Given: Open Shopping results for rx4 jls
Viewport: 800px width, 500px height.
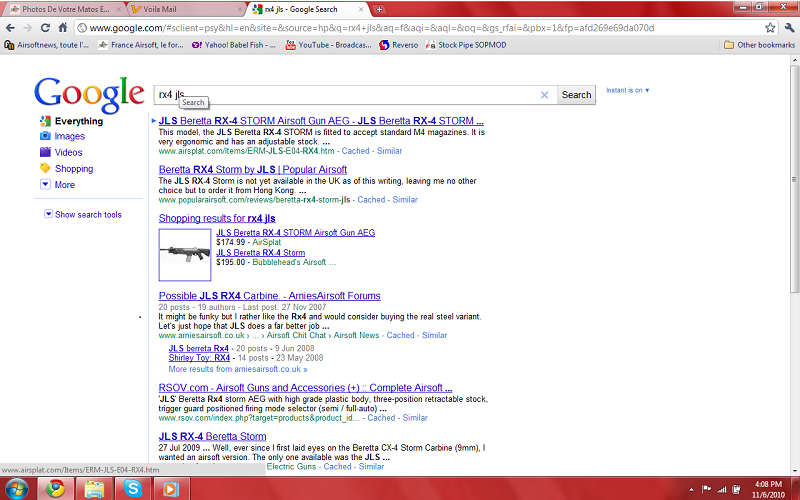Looking at the screenshot, I should (217, 218).
